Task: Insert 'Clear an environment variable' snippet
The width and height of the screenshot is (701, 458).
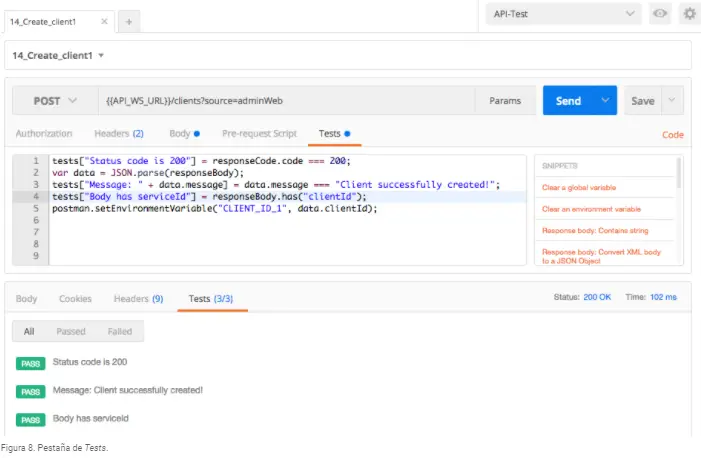Action: [591, 209]
